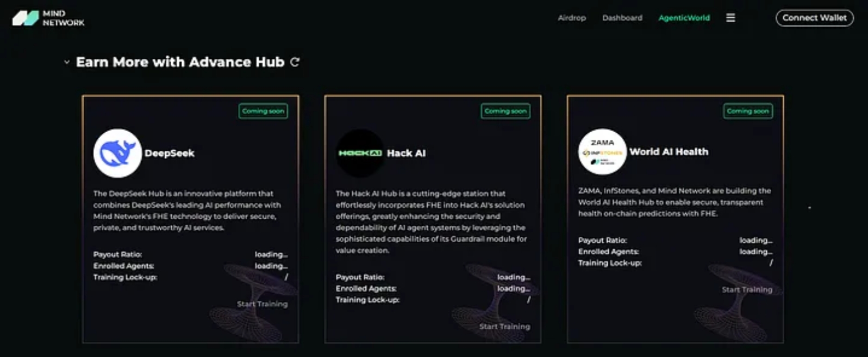Open the hamburger menu icon
Viewport: 868px width, 357px height.
[730, 18]
